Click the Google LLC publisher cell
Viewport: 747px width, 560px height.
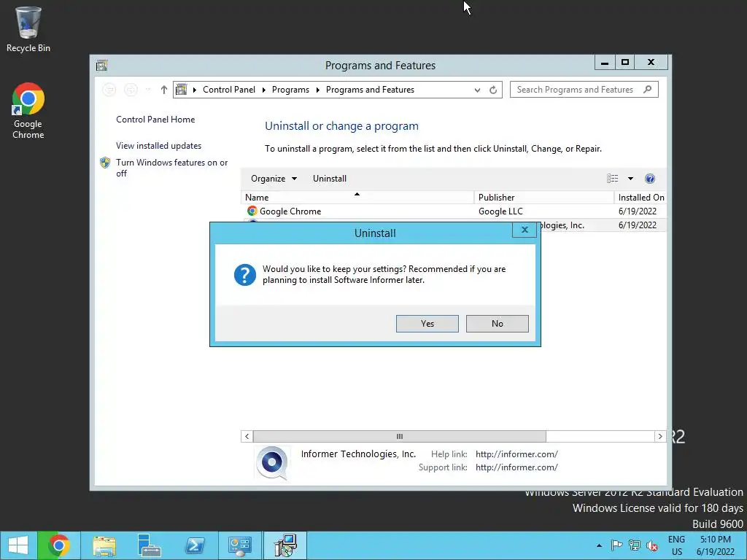coord(500,211)
